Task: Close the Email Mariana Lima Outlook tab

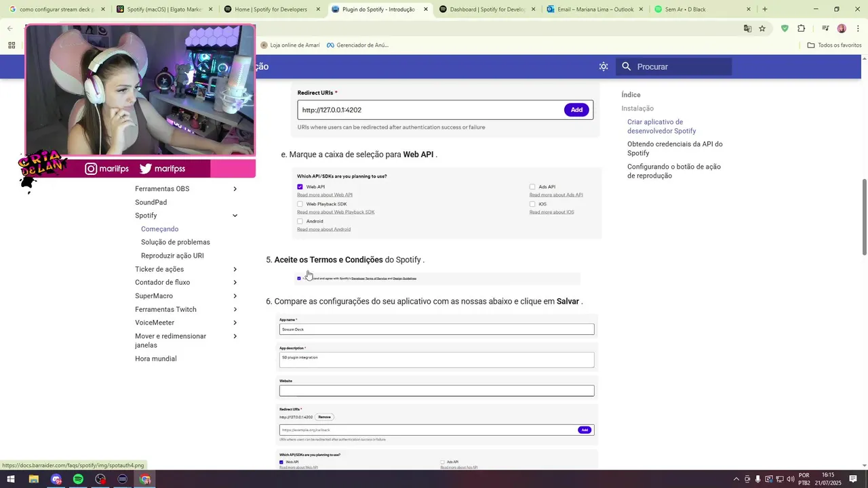Action: 641,9
